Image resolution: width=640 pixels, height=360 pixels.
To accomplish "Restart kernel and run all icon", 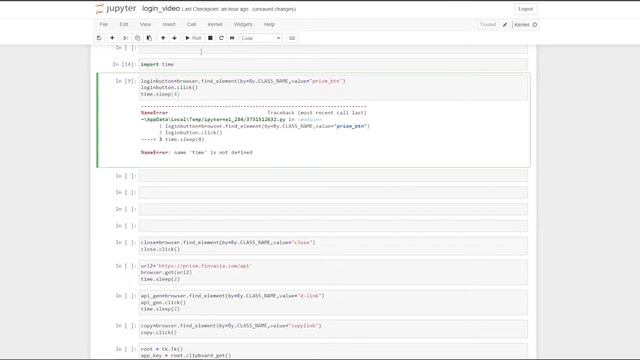I will tap(232, 38).
